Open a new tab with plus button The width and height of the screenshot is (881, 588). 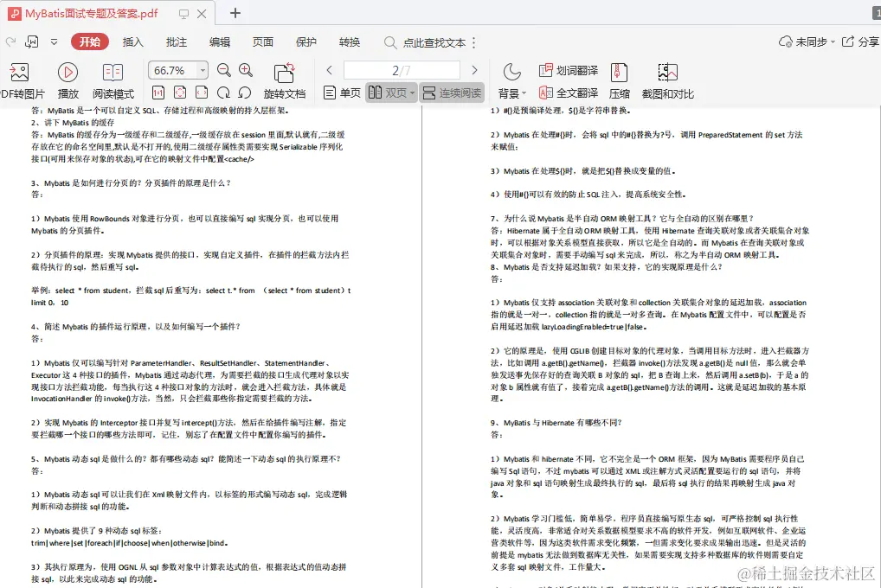235,13
